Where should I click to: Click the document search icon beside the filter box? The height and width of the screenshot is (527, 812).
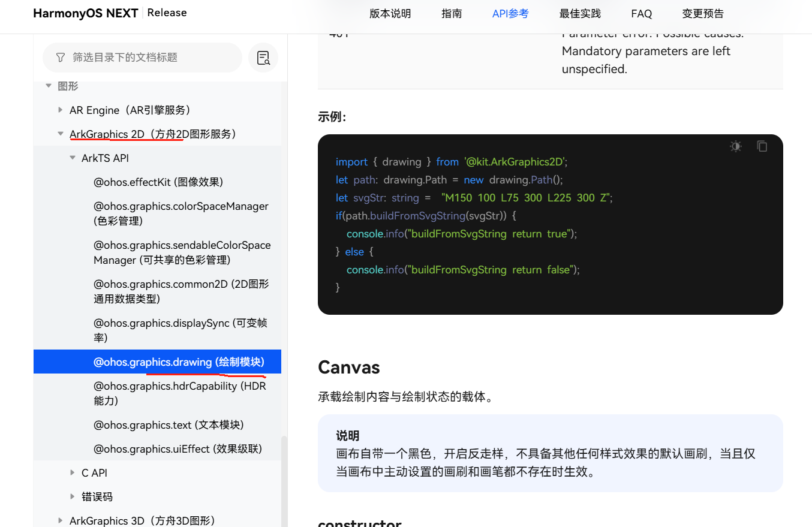coord(263,58)
